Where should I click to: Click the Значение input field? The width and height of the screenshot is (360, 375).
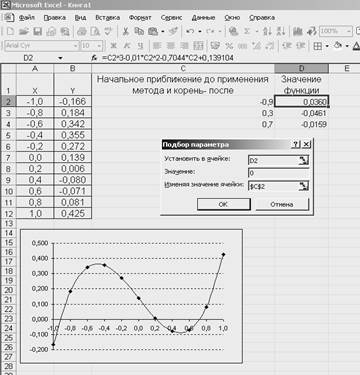pos(278,173)
